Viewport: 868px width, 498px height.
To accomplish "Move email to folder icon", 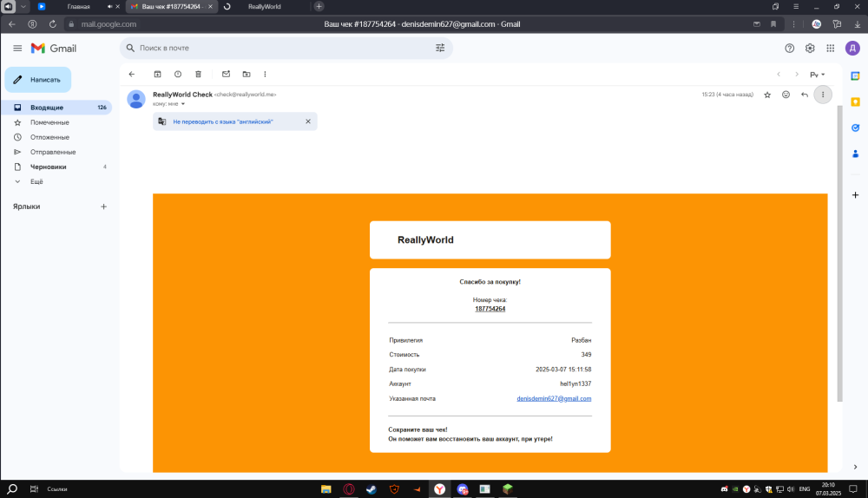I will tap(247, 74).
